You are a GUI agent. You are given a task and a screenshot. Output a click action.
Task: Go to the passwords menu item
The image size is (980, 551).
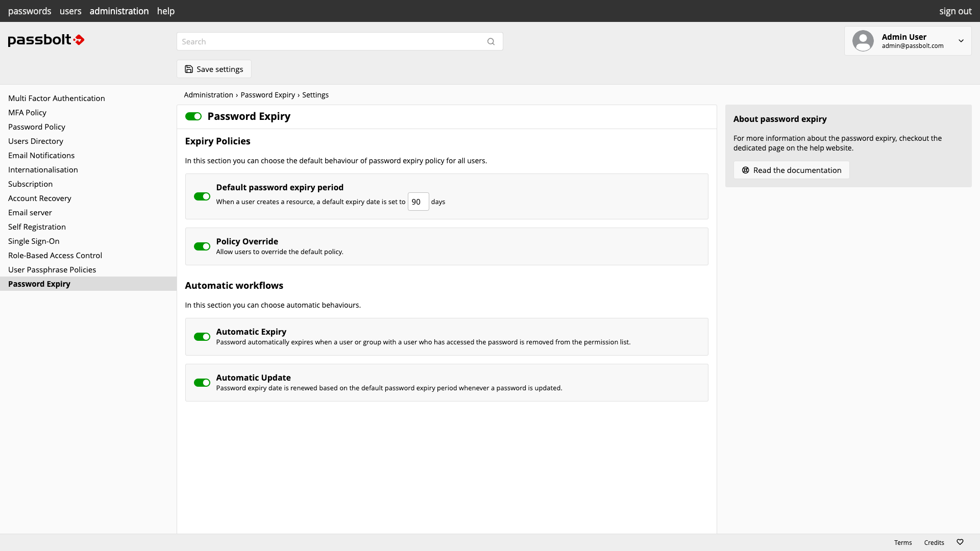point(30,11)
